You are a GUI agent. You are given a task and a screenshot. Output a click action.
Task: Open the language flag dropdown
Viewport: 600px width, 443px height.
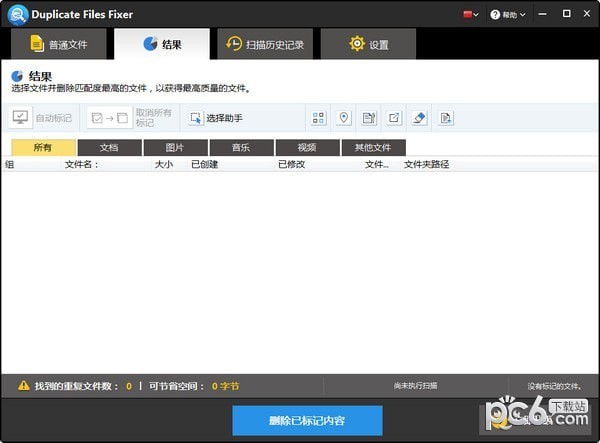pos(470,15)
